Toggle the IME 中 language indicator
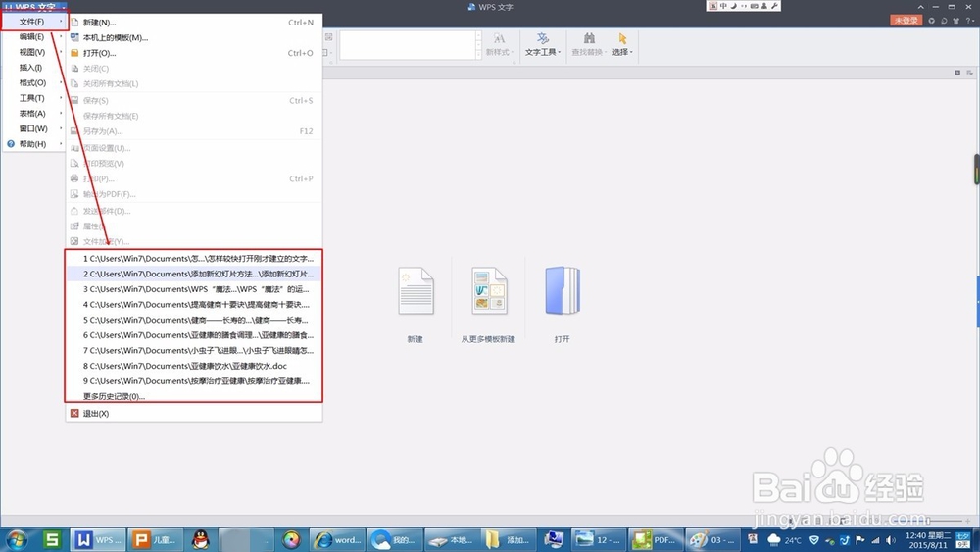Viewport: 980px width, 552px height. (x=723, y=6)
